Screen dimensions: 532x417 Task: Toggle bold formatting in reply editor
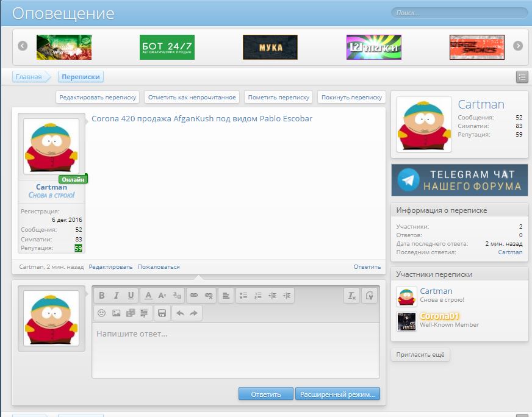click(101, 296)
